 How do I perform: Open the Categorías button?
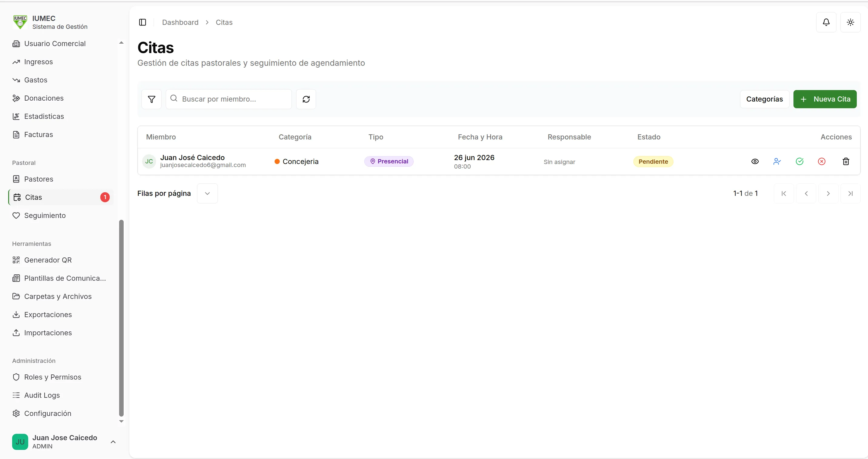pyautogui.click(x=764, y=99)
